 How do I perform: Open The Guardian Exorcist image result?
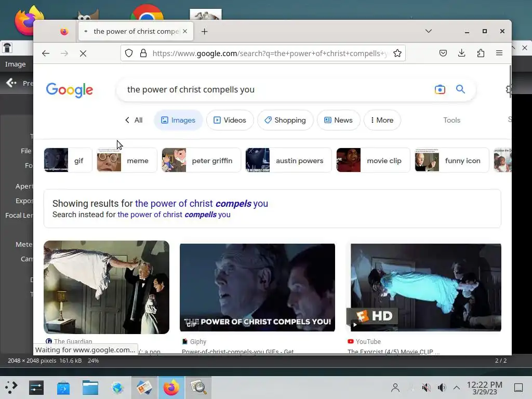107,287
